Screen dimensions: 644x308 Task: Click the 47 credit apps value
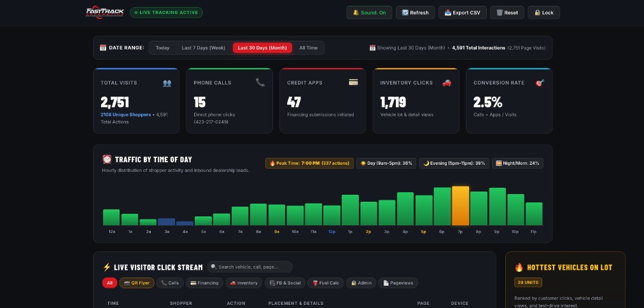(x=294, y=102)
